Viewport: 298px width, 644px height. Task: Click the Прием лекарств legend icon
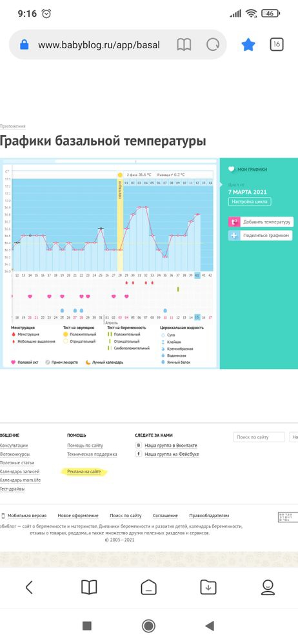point(47,362)
